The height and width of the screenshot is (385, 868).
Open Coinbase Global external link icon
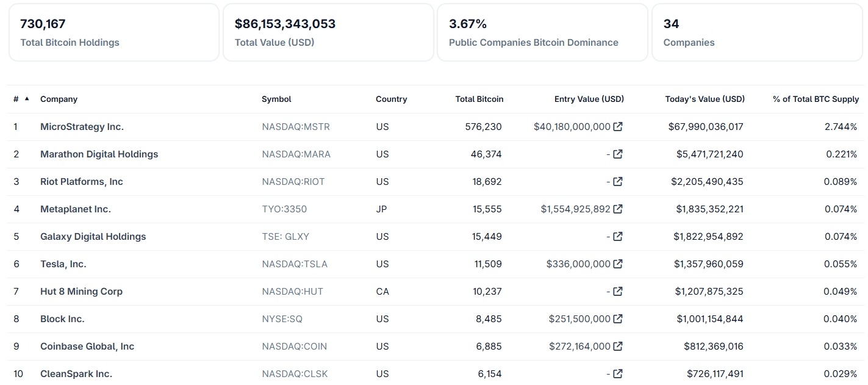pos(618,347)
